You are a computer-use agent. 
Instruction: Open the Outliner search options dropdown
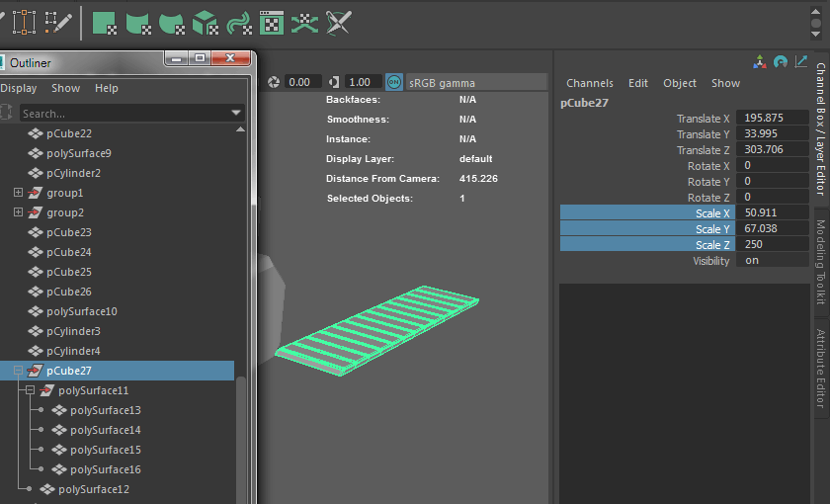point(236,113)
